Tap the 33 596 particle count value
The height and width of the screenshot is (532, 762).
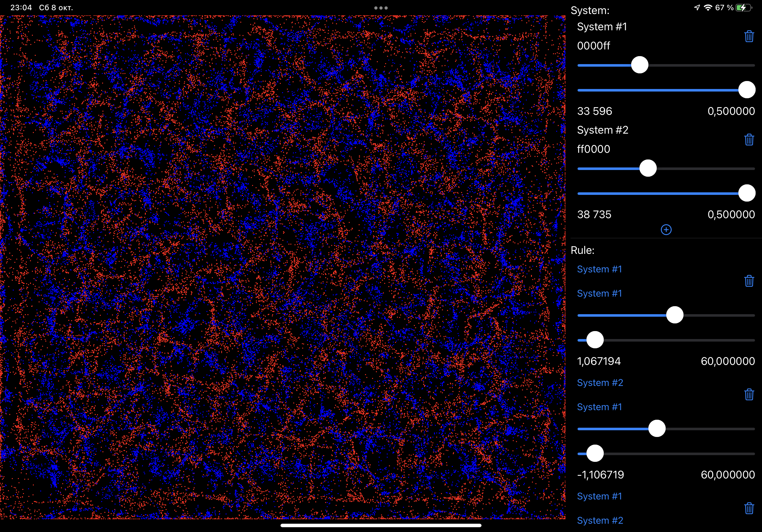(594, 111)
